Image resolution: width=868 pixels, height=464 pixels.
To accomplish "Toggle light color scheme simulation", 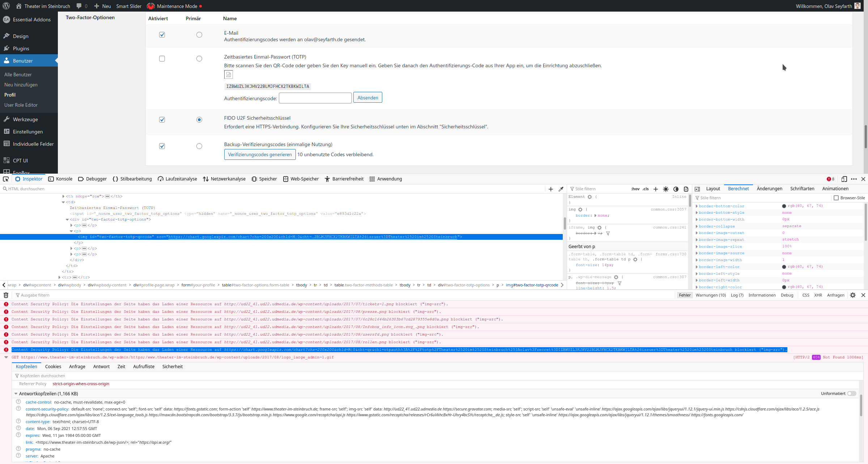I will tap(666, 188).
